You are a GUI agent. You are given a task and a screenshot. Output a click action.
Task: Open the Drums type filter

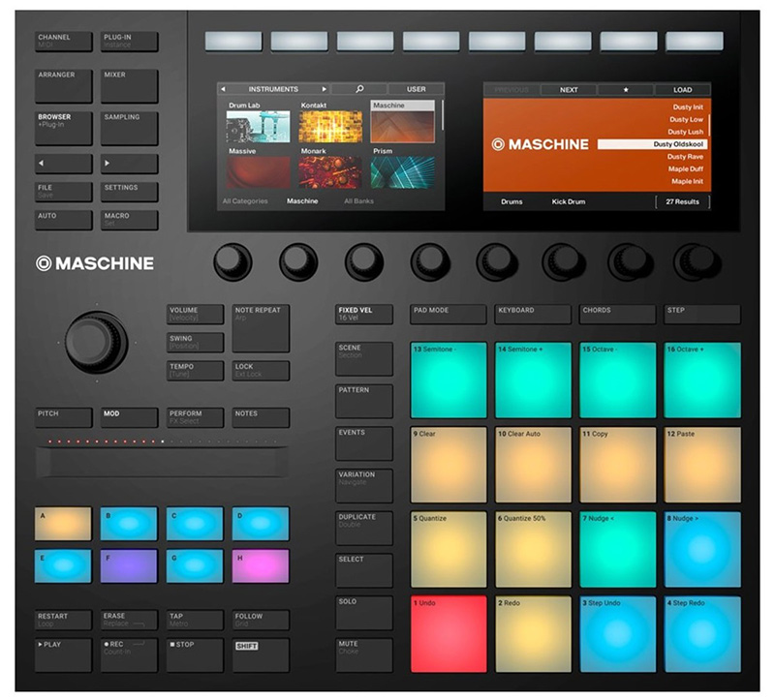coord(511,201)
